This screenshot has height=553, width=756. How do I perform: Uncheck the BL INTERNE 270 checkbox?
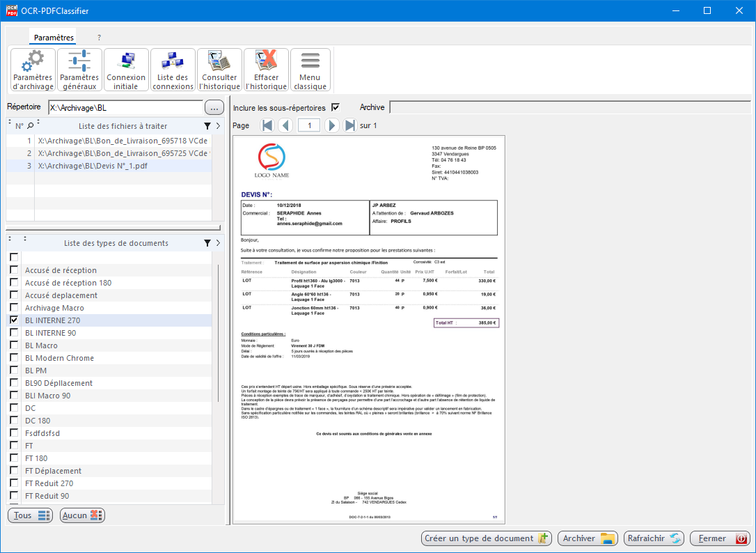point(14,320)
